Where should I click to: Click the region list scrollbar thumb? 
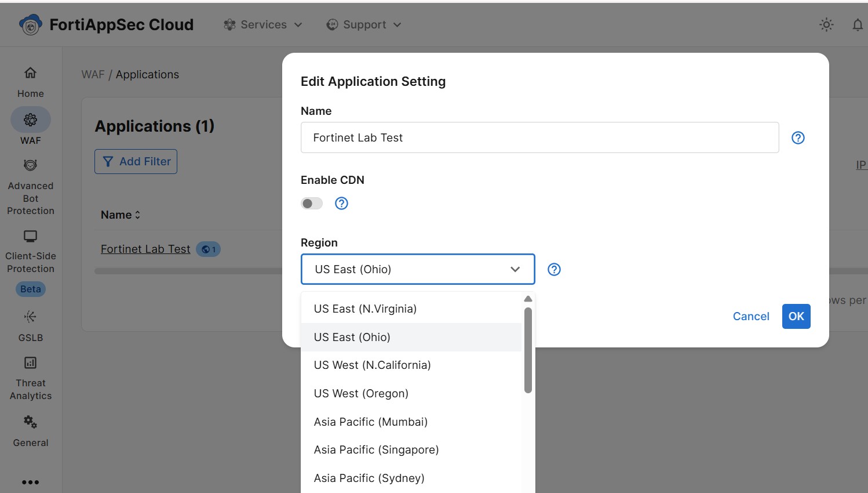[x=528, y=350]
